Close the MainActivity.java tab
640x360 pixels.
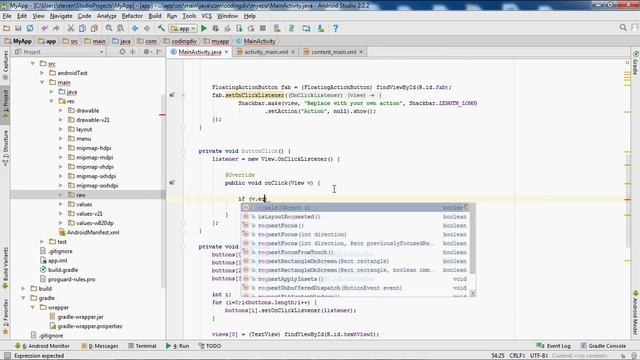click(x=227, y=52)
